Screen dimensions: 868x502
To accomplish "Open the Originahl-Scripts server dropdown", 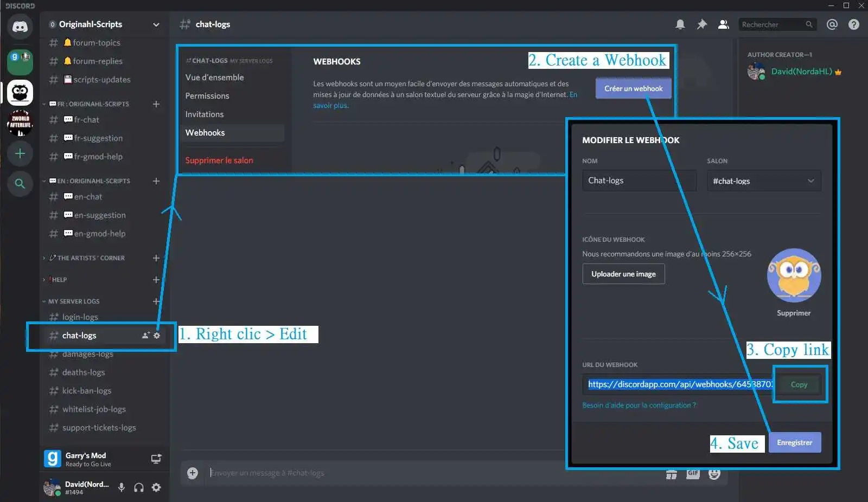I will pyautogui.click(x=156, y=24).
